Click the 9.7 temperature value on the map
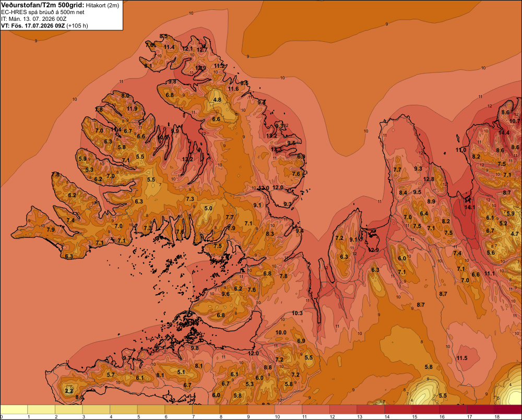 tap(127, 358)
